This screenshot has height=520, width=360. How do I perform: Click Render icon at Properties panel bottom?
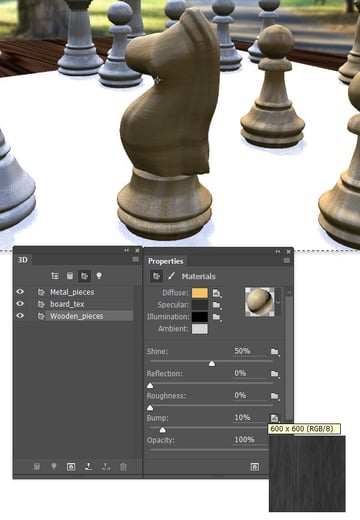(x=255, y=467)
